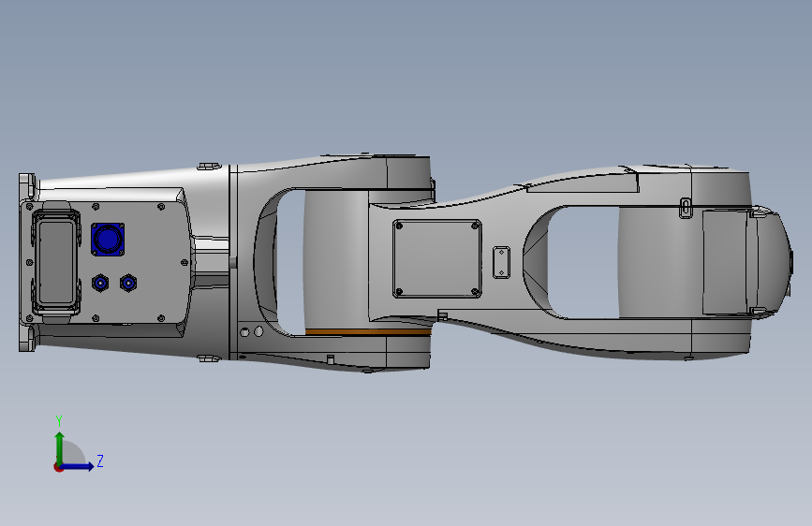Select the left small blue connector on base
The height and width of the screenshot is (526, 812).
pos(100,284)
